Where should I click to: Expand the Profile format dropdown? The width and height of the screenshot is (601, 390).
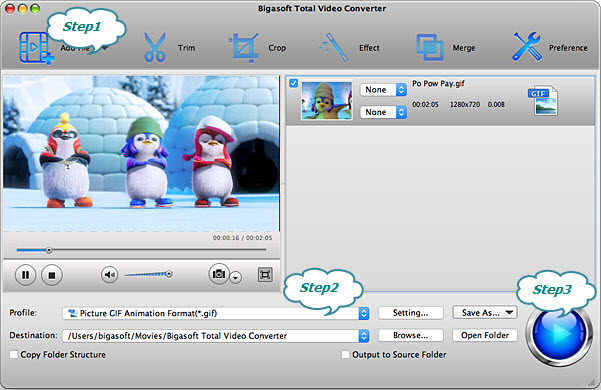(364, 313)
